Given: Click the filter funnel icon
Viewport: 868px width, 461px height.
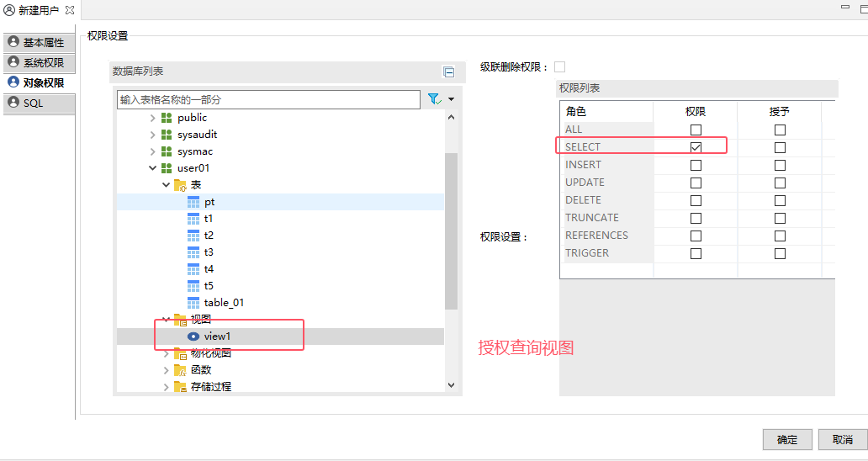Looking at the screenshot, I should click(x=433, y=99).
